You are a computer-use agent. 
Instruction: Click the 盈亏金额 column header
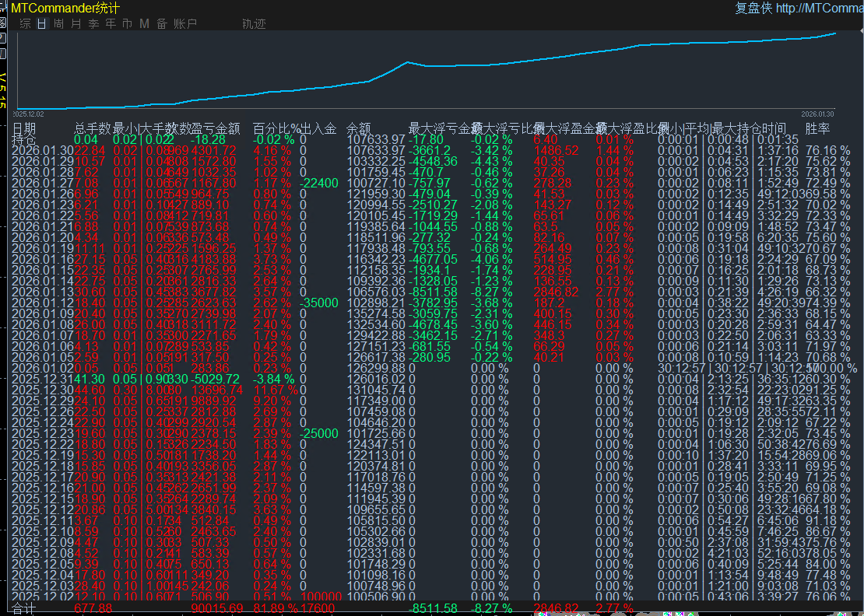pos(216,128)
